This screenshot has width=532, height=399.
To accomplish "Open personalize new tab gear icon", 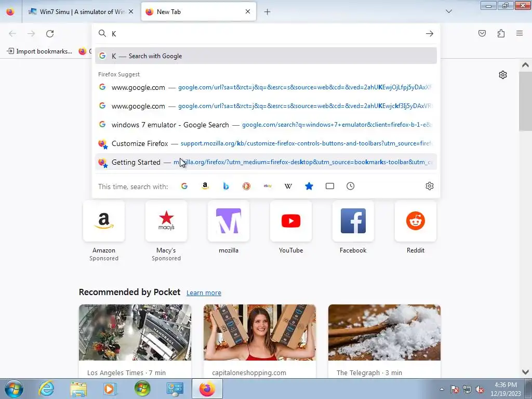I will point(503,75).
